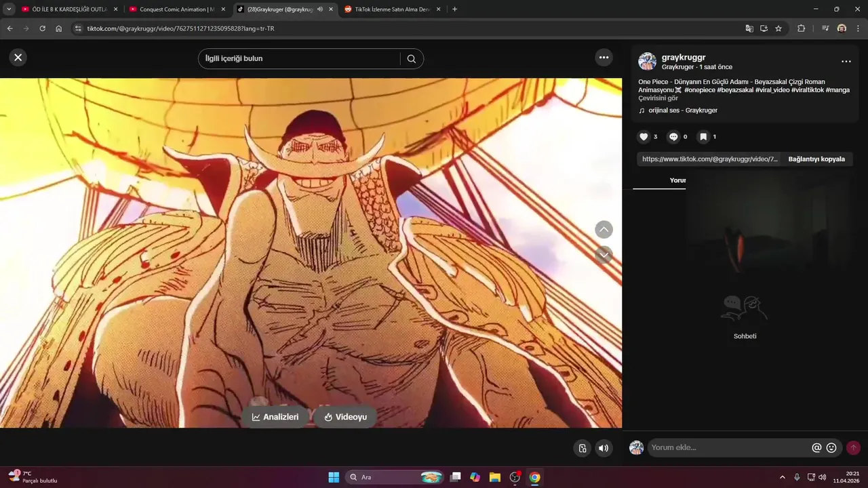Open Chrome icon on taskbar
Viewport: 868px width, 488px height.
click(x=534, y=477)
